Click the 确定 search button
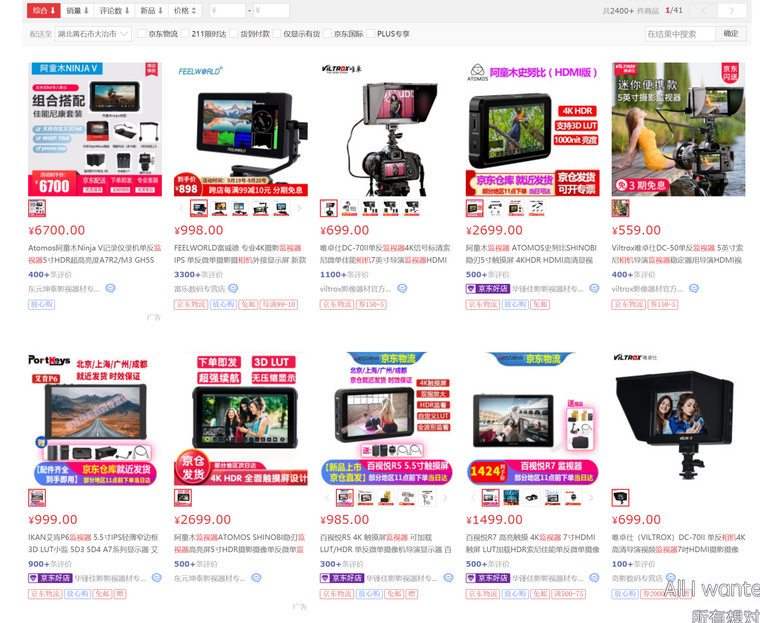This screenshot has width=760, height=623. coord(731,33)
